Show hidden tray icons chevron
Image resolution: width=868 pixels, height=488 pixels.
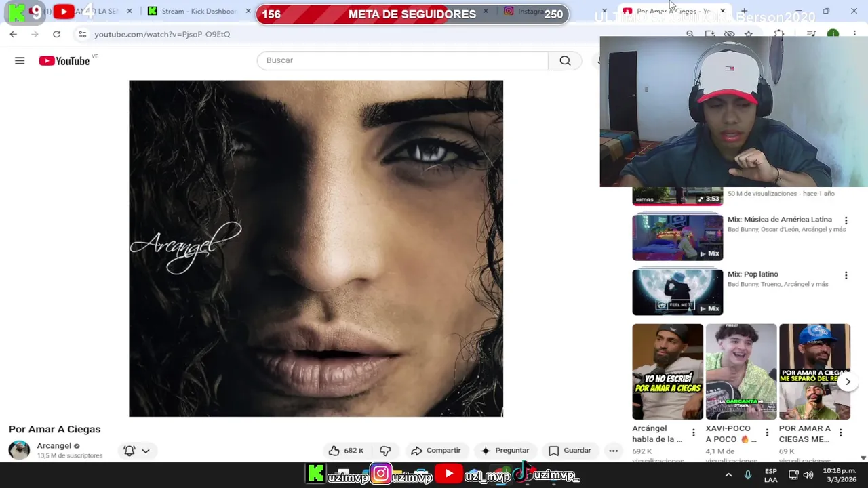(728, 475)
